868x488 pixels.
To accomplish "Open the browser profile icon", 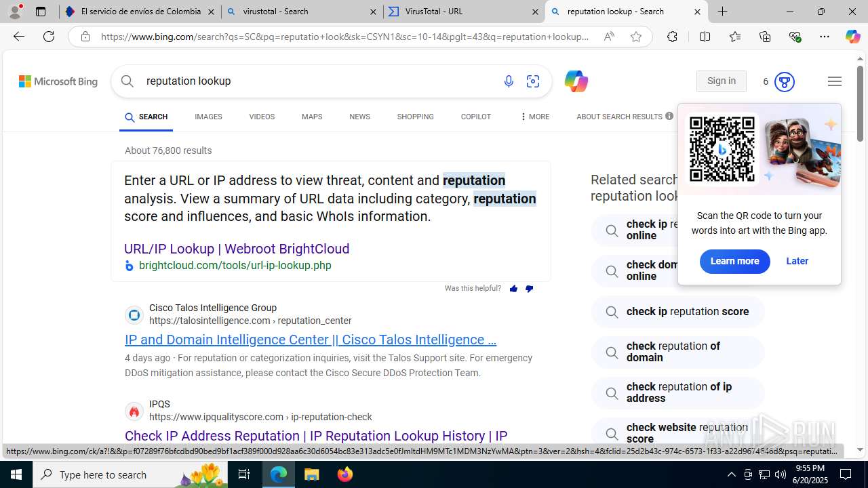I will tap(15, 11).
